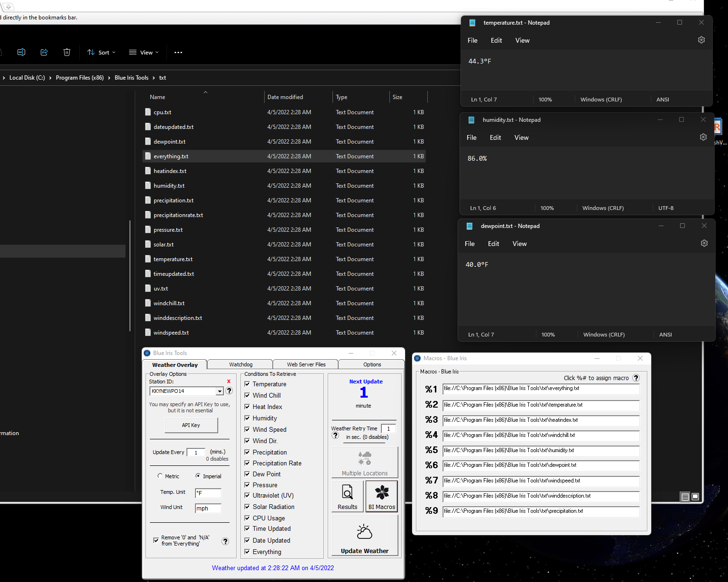Click the Share icon in Explorer toolbar

point(44,52)
